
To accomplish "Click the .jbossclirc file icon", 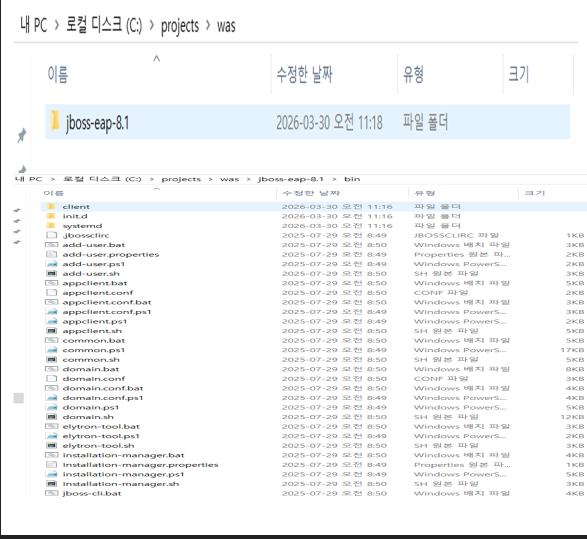I will point(51,235).
